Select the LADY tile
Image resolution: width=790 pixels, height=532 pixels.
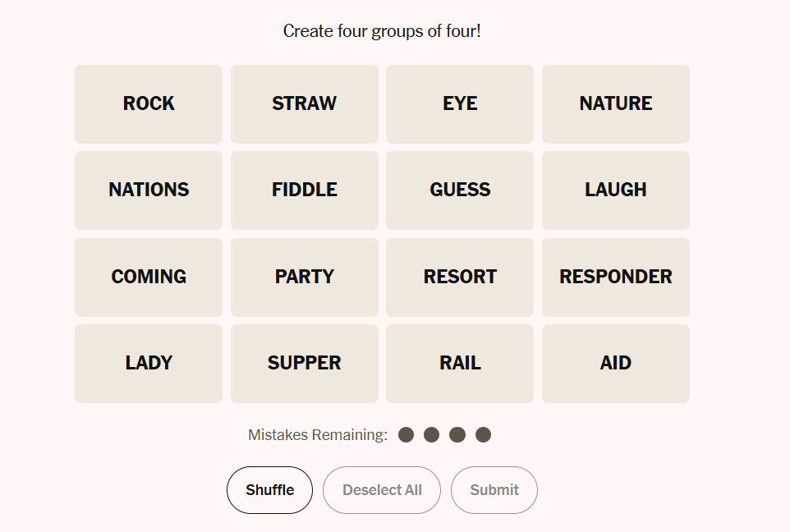point(149,364)
